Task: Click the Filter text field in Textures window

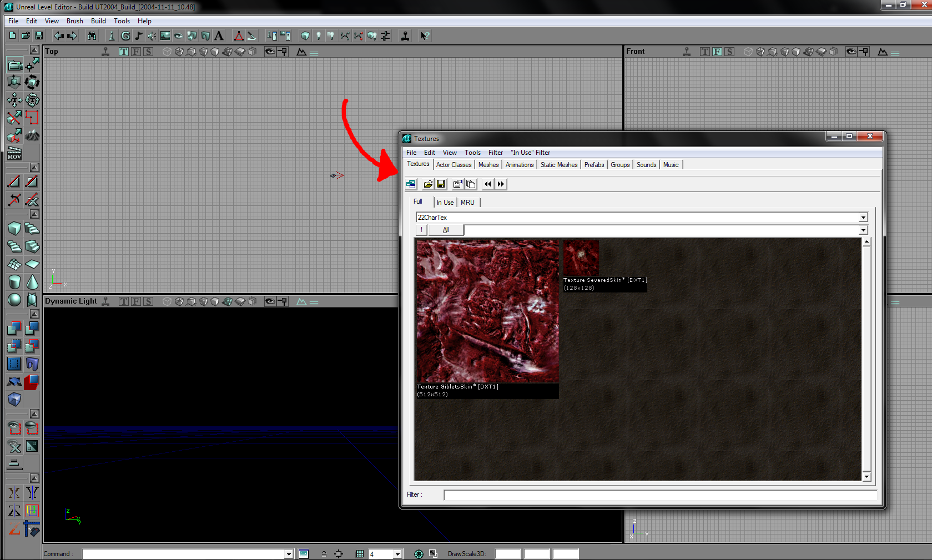Action: (x=661, y=495)
